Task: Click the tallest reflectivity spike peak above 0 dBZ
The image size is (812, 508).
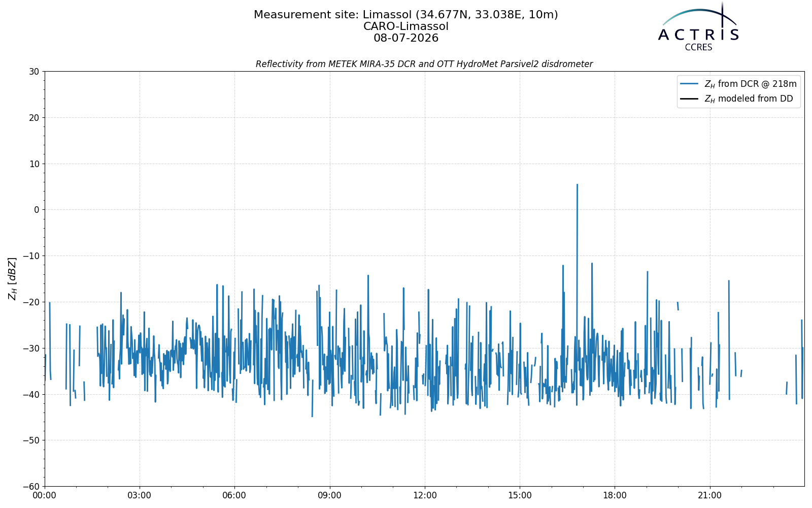Action: pos(577,185)
